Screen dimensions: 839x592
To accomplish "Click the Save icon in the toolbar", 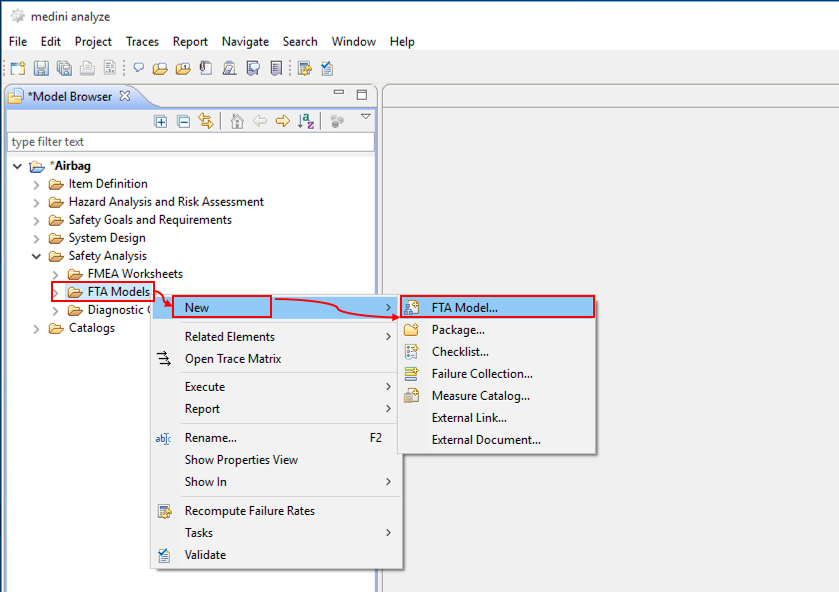I will pyautogui.click(x=41, y=68).
